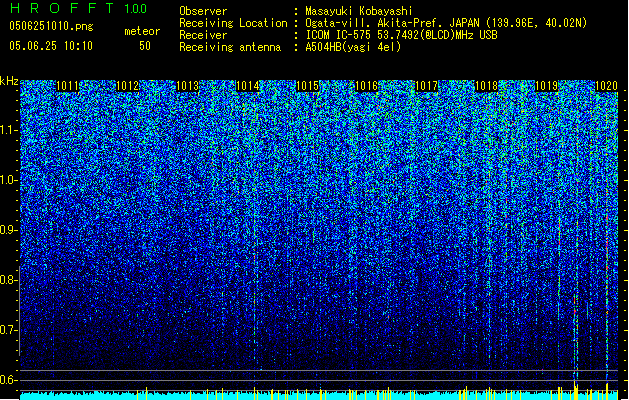
Task: Click the 1012 time marker
Action: [x=127, y=86]
